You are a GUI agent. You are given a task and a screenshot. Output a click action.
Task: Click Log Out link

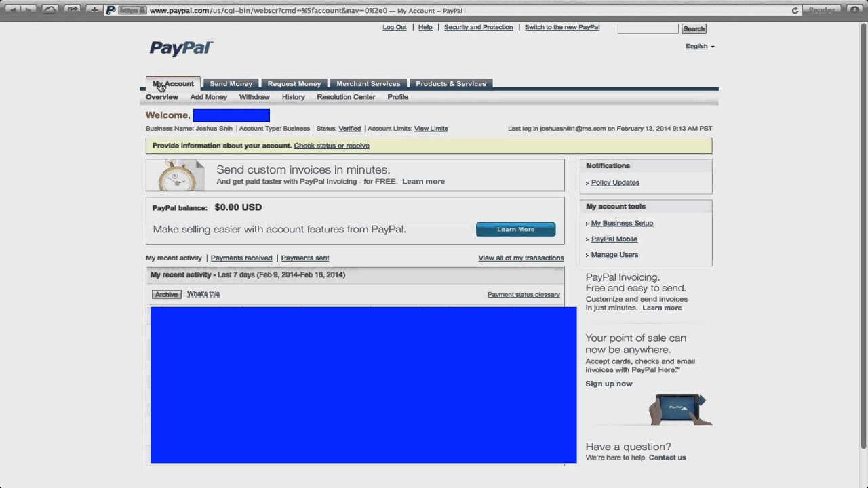click(x=395, y=27)
